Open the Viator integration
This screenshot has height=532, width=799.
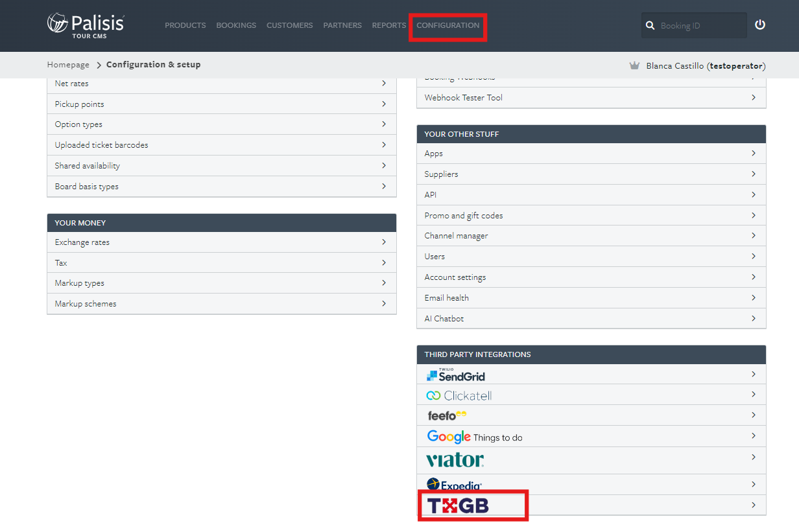tap(591, 460)
